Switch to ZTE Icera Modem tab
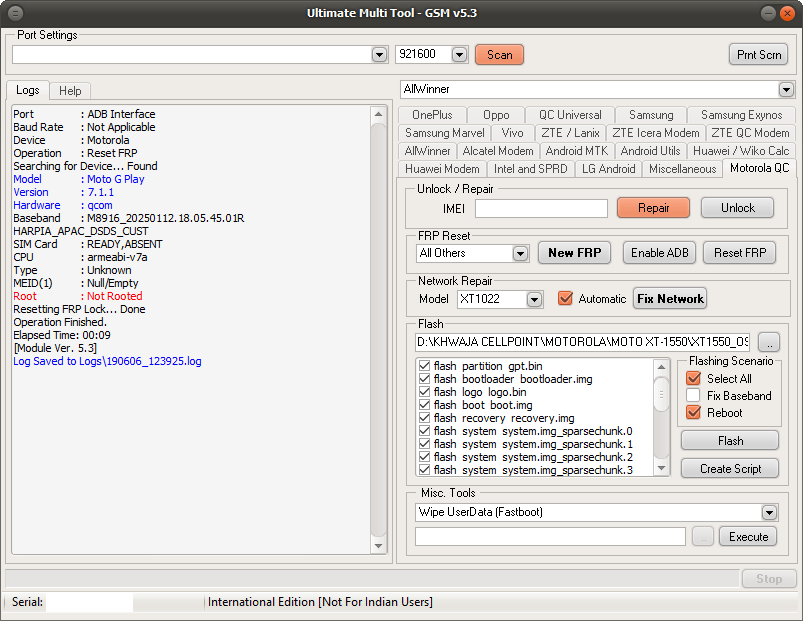Screen dimensions: 803x621 coord(656,133)
